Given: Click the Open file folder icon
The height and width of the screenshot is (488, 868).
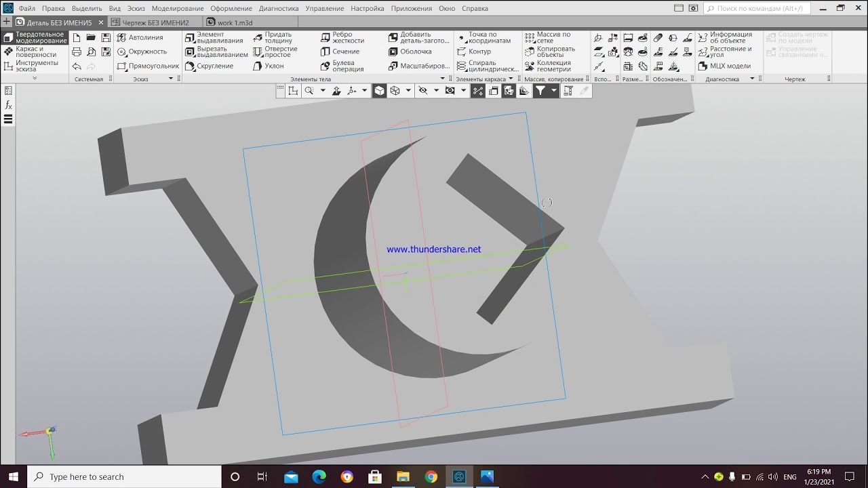Looking at the screenshot, I should (x=91, y=38).
